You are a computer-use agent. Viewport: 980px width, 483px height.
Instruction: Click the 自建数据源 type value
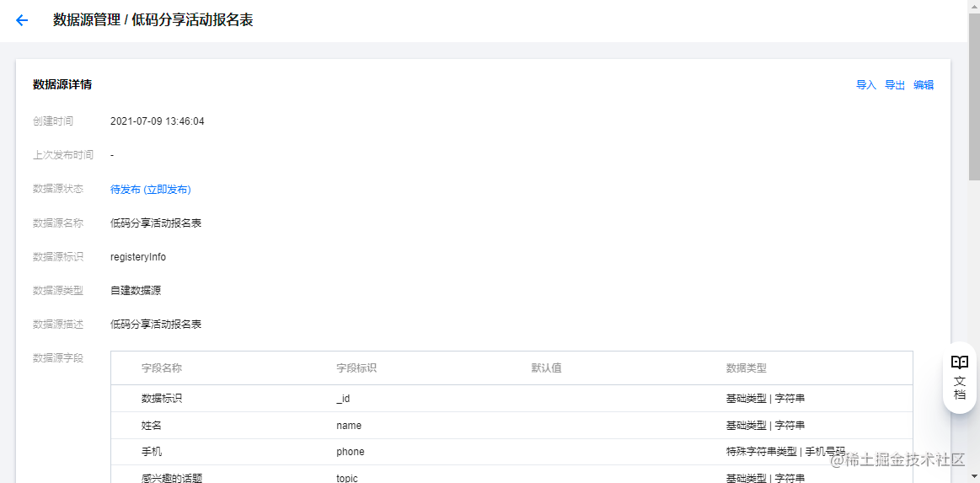pyautogui.click(x=136, y=291)
